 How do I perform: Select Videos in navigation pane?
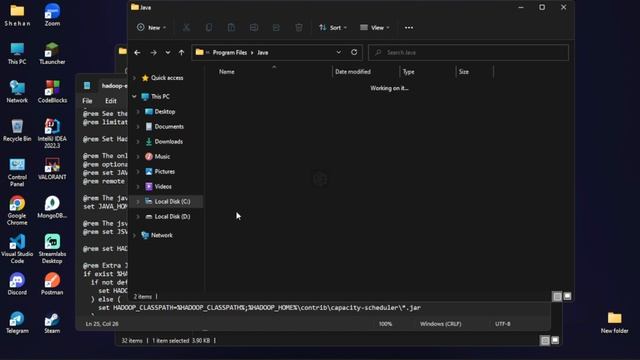163,187
